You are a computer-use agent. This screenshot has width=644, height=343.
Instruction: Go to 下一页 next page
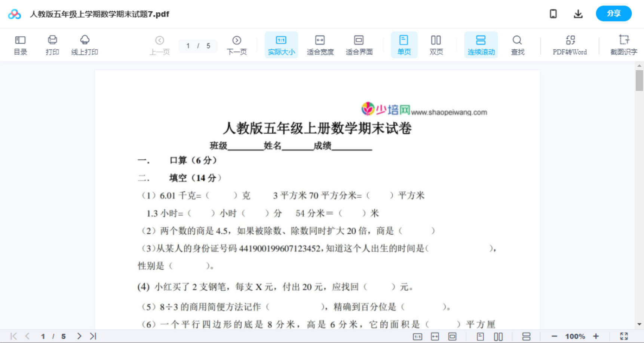(237, 45)
